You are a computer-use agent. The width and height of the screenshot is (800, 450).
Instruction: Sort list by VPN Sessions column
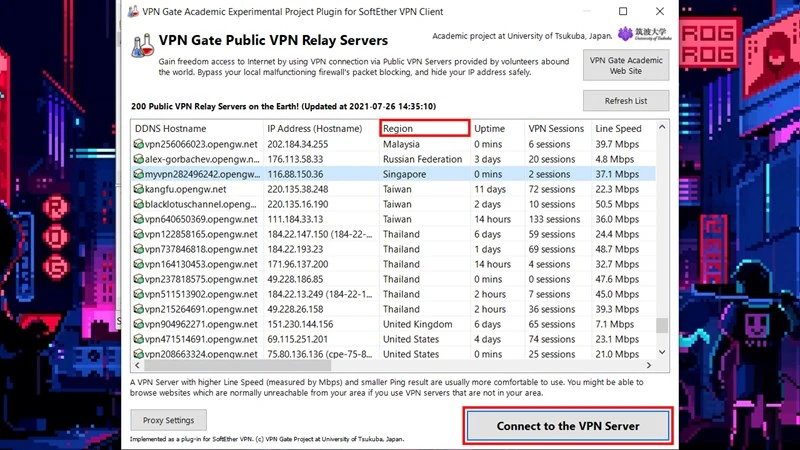[x=558, y=129]
